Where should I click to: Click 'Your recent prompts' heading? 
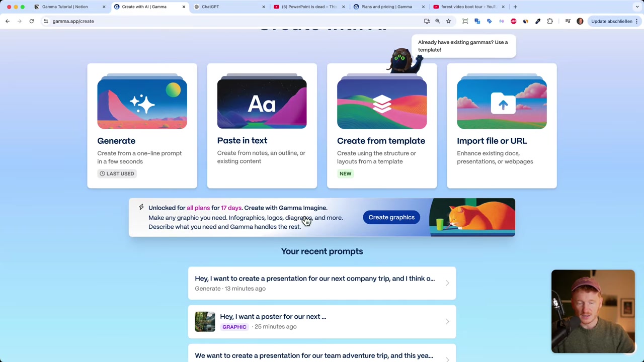(322, 251)
